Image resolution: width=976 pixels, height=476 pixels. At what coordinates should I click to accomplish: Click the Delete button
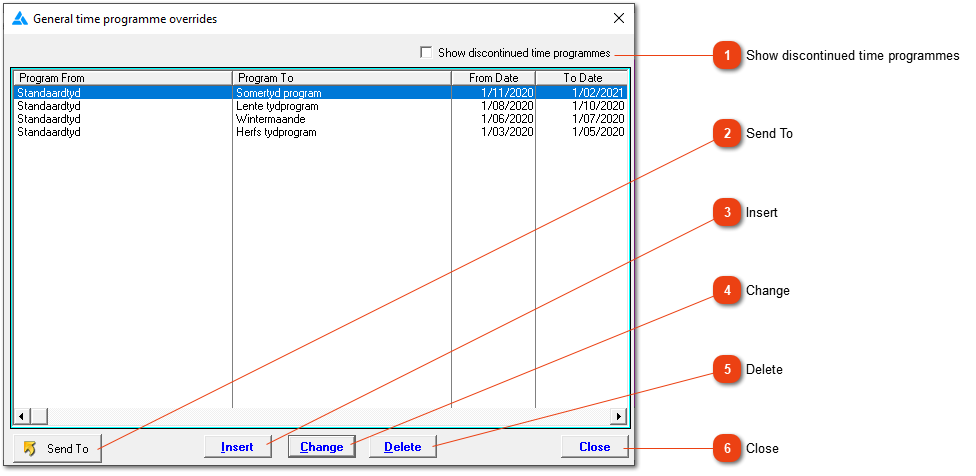tap(403, 447)
